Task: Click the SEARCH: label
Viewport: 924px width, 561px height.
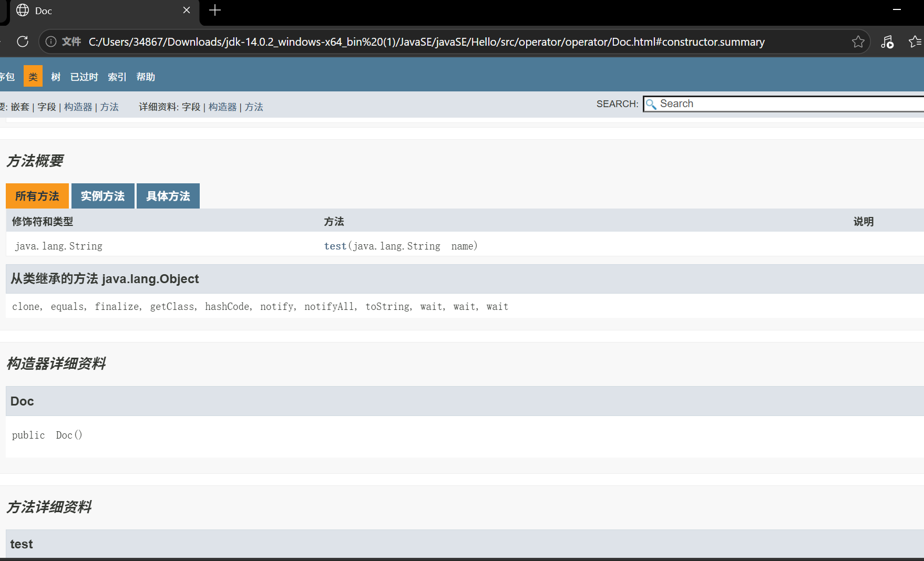Action: tap(617, 104)
